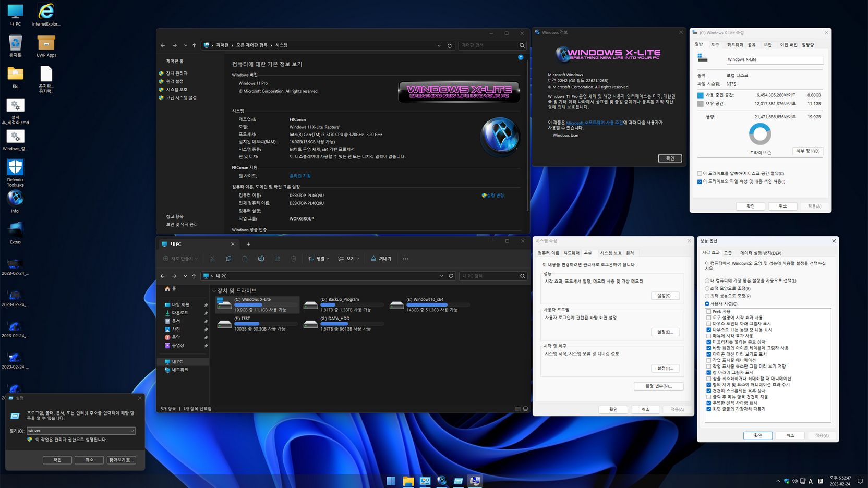This screenshot has height=488, width=868.
Task: Click Copy icon in My PC toolbar
Action: tap(228, 259)
